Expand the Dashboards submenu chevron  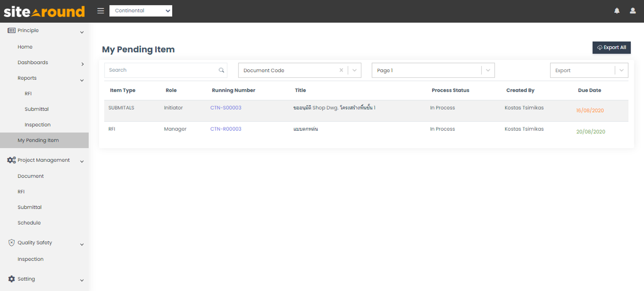pyautogui.click(x=82, y=64)
